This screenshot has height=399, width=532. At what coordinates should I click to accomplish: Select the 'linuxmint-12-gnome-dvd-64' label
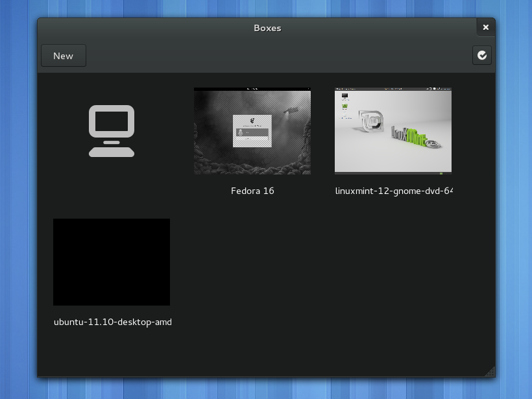point(394,191)
